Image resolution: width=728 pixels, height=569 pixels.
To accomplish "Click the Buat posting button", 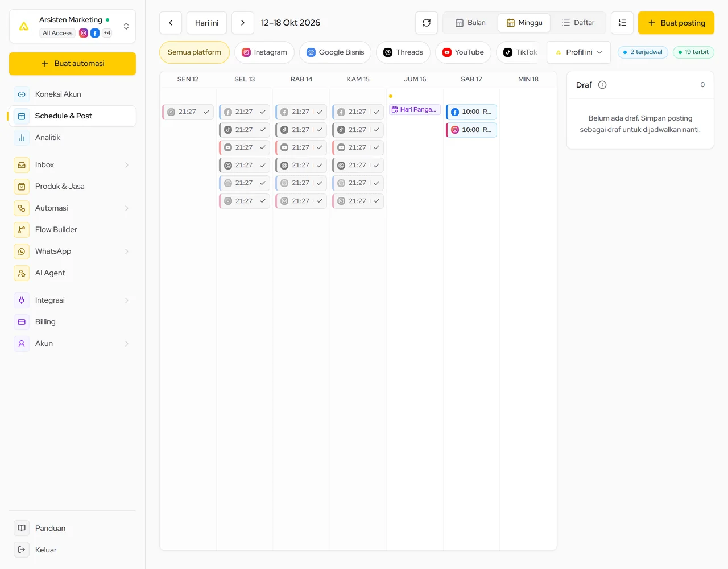I will [x=676, y=23].
